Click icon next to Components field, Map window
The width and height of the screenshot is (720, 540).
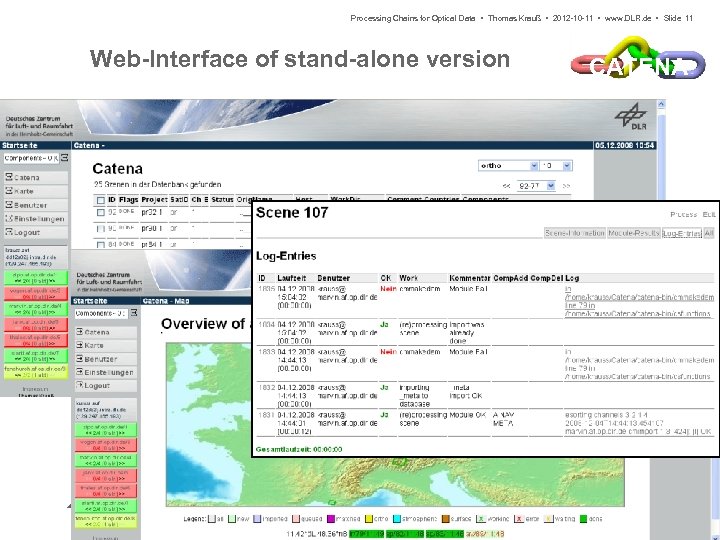[x=134, y=313]
